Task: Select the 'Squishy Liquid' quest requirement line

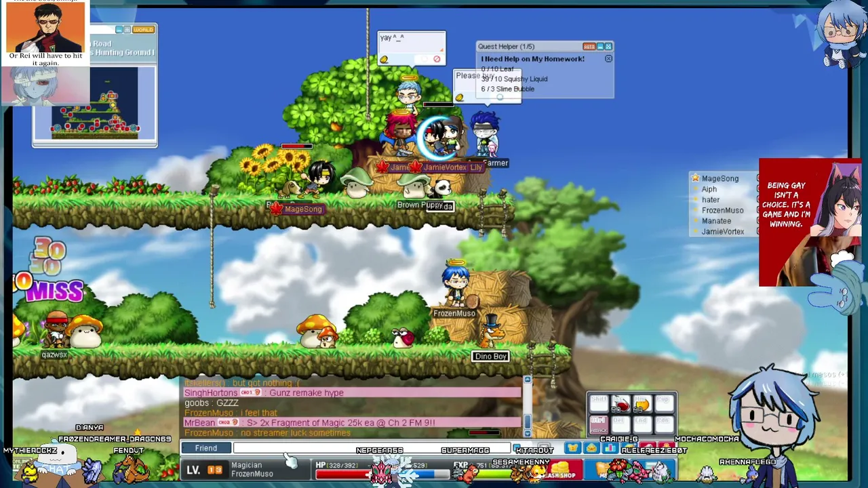Action: click(x=514, y=79)
